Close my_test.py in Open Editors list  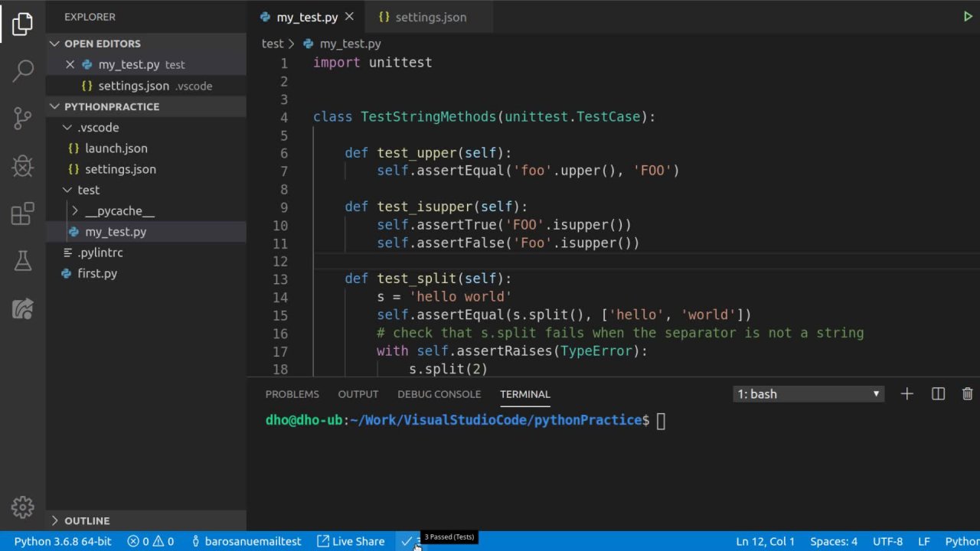click(70, 64)
